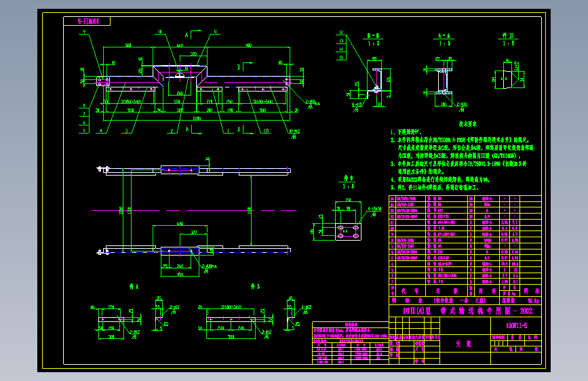Viewport: 588px width, 381px height.
Task: Select the part name 支架 in title block
Action: click(x=463, y=344)
